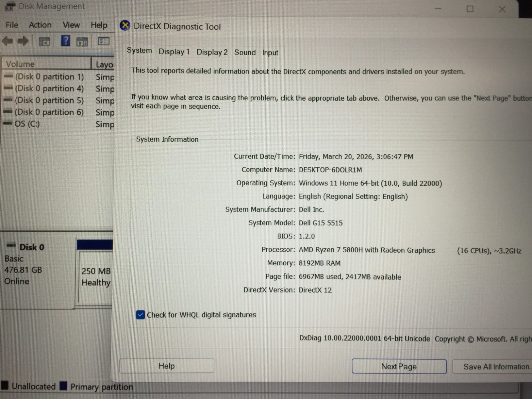The width and height of the screenshot is (532, 399).
Task: Click the Next Page button
Action: coord(399,366)
